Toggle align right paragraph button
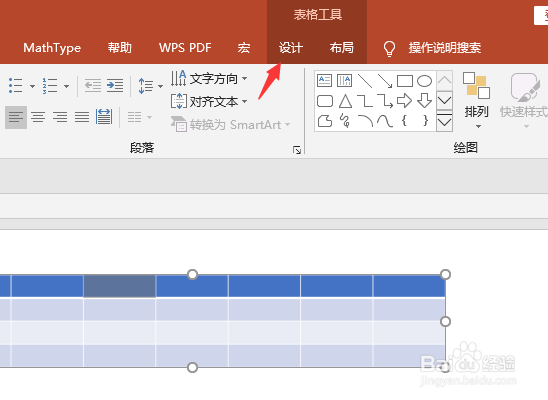Screen dimensions: 548x400 60,117
